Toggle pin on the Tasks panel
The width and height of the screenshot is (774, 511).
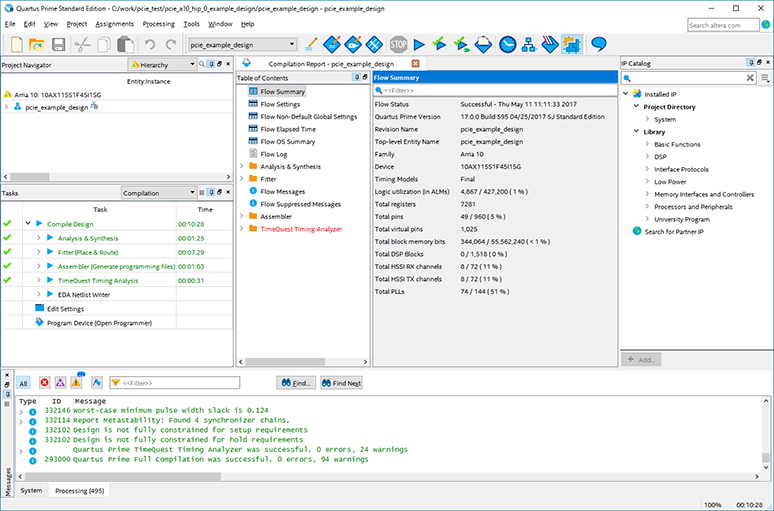(211, 192)
